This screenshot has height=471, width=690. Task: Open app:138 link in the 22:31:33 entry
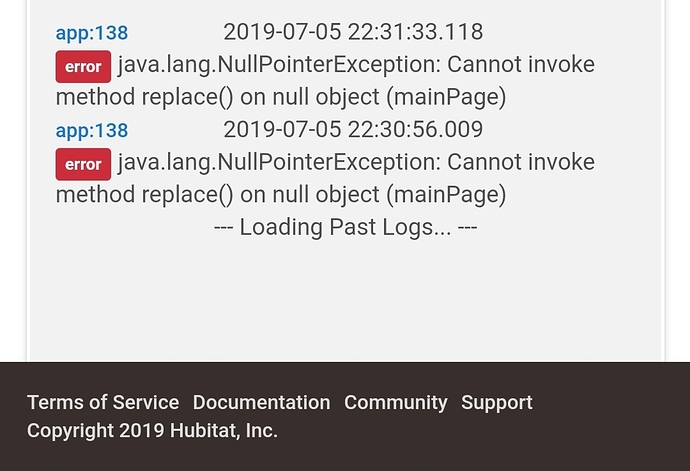pyautogui.click(x=92, y=33)
